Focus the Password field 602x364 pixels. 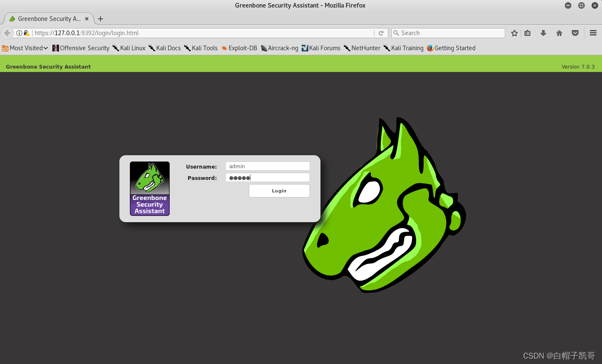coord(268,177)
